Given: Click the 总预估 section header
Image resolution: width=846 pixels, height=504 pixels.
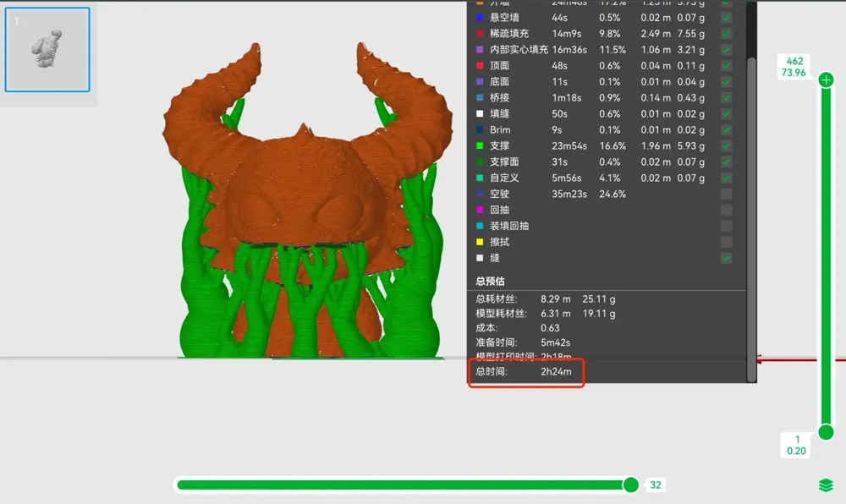Looking at the screenshot, I should tap(490, 282).
